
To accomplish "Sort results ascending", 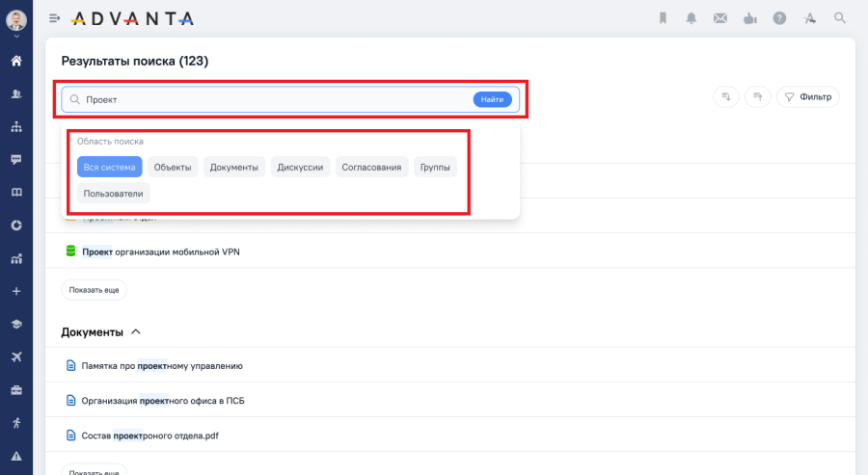I will pyautogui.click(x=758, y=96).
